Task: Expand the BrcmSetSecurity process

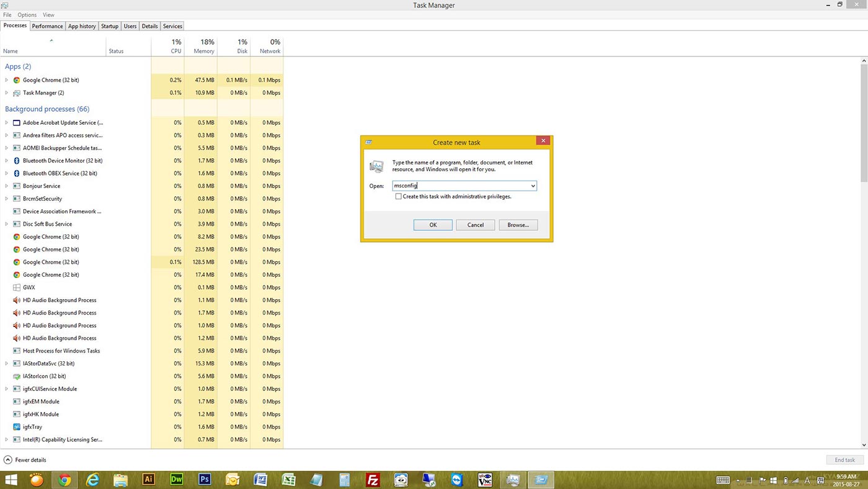Action: point(7,199)
